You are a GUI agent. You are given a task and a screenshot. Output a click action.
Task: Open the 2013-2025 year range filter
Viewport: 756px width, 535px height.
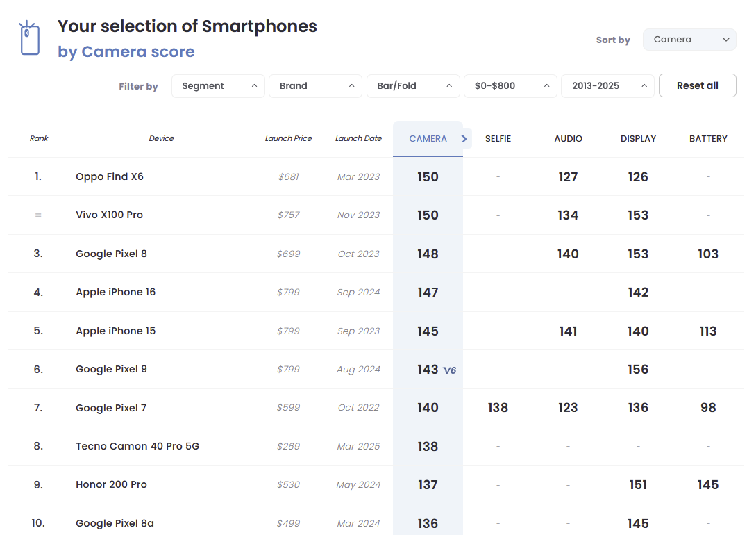coord(607,86)
